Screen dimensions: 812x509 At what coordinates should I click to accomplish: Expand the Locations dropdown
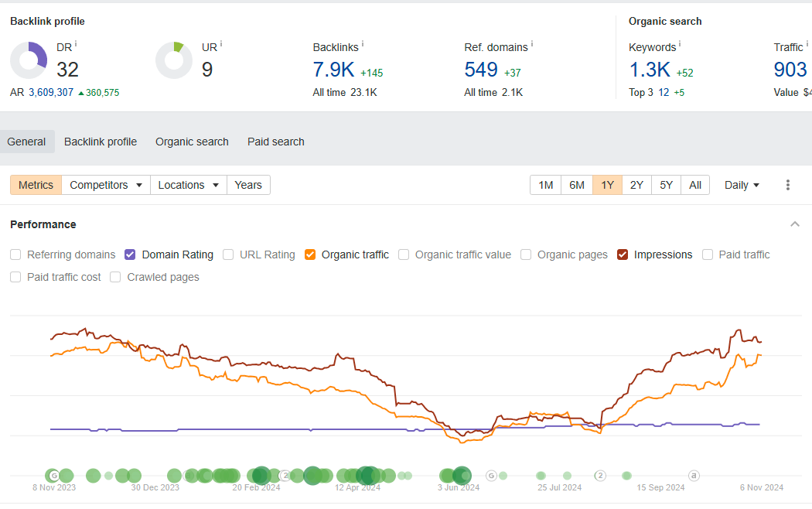(189, 185)
